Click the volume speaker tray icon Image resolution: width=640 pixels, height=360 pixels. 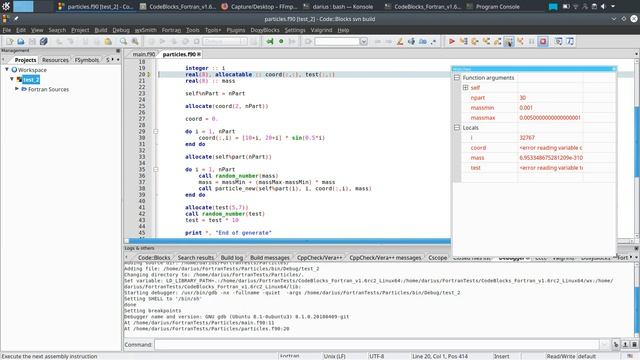[x=603, y=7]
